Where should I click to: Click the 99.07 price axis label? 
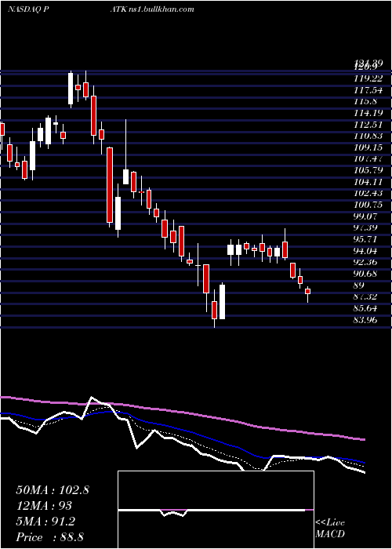click(x=366, y=216)
